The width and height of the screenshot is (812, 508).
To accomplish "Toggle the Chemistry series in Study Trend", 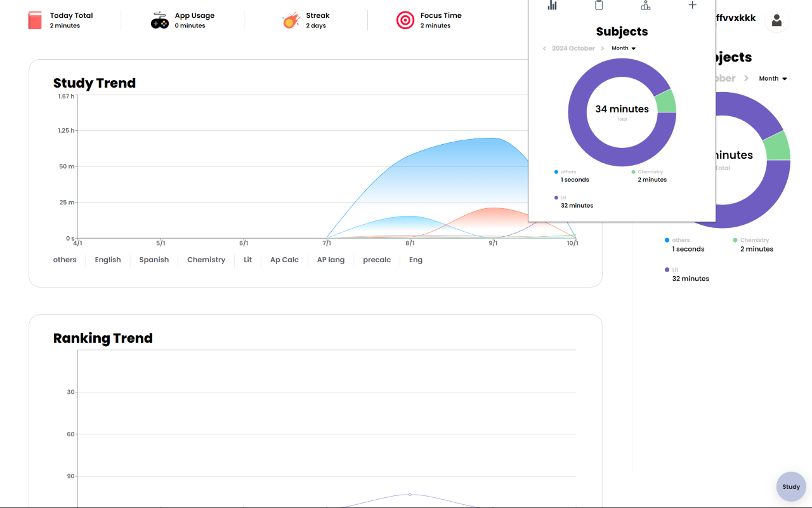I will (x=206, y=260).
